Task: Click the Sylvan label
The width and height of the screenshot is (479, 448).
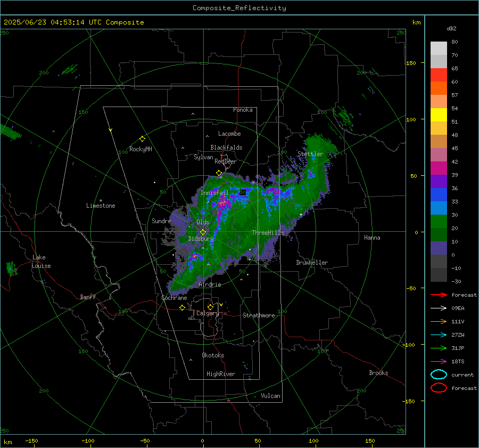Action: click(203, 157)
